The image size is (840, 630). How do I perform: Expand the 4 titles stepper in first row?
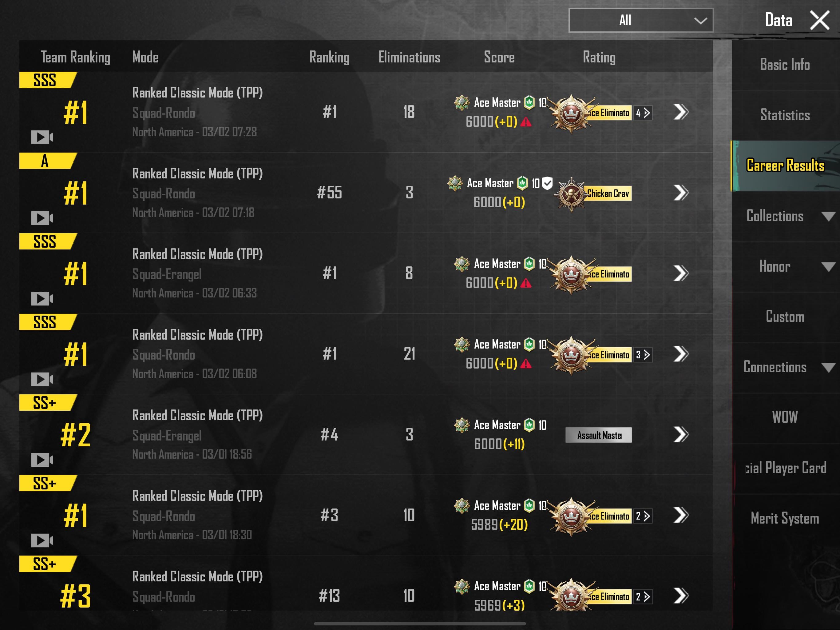643,113
